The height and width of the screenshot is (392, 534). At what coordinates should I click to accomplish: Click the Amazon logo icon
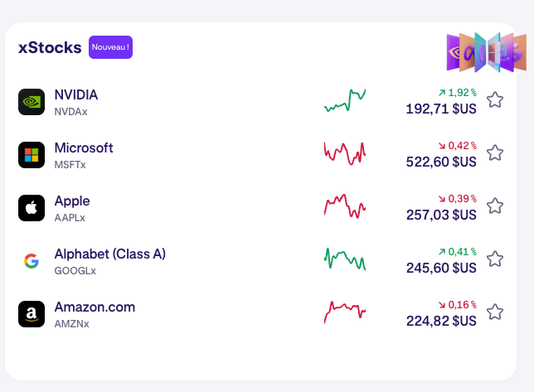[x=32, y=314]
